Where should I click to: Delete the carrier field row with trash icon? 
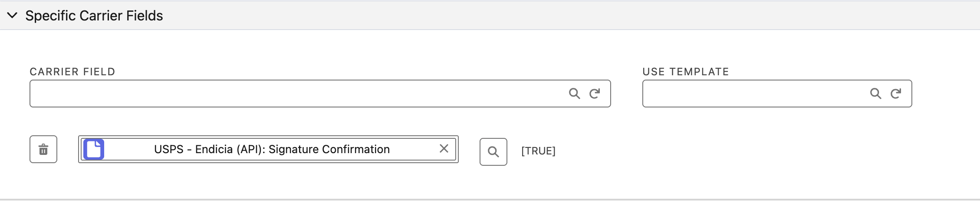[x=43, y=150]
